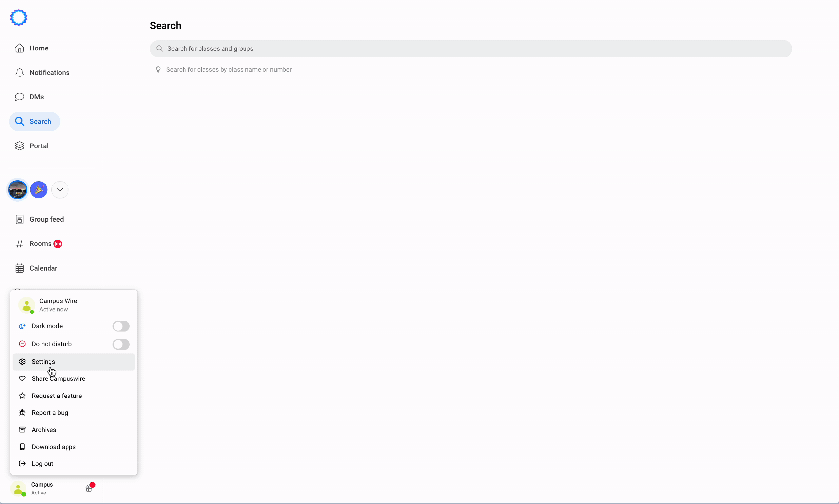Click Request a feature option
The height and width of the screenshot is (504, 839).
tap(56, 396)
